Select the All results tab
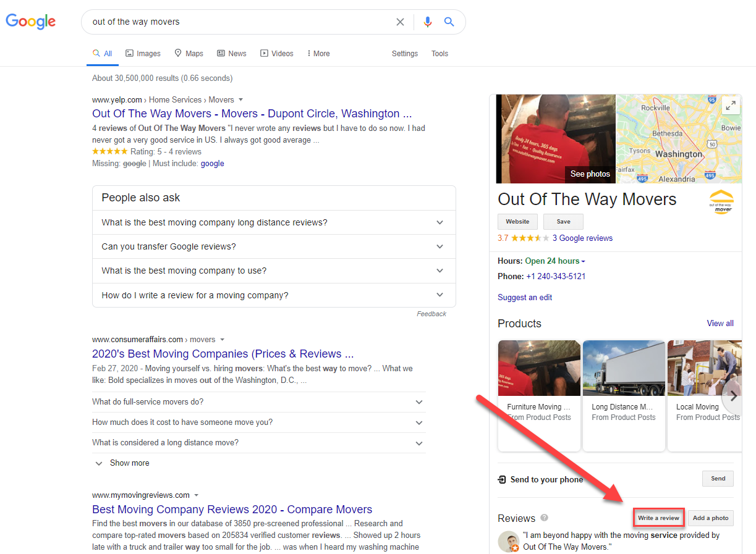Screen dimensions: 756x554 coord(102,54)
